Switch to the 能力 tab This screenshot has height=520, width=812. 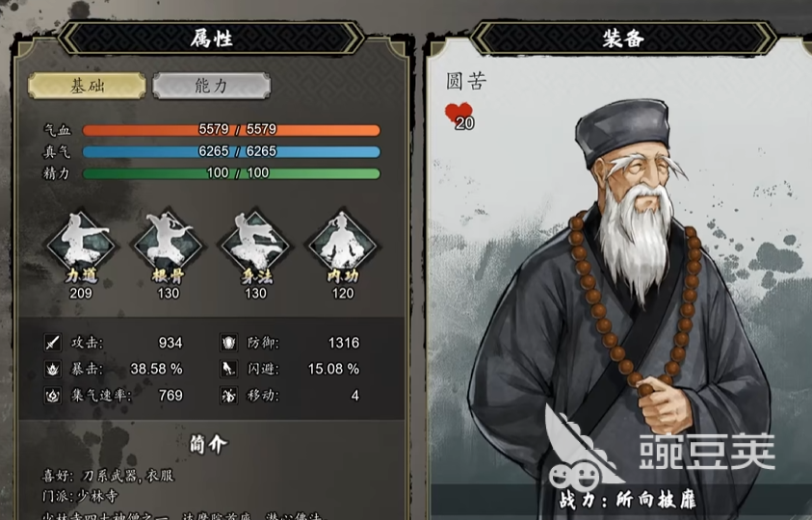point(211,86)
